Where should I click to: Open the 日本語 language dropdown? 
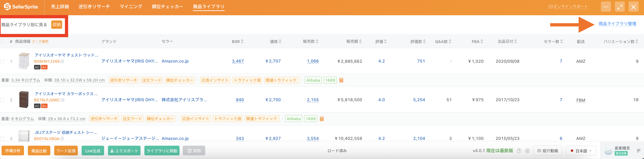pos(581,151)
